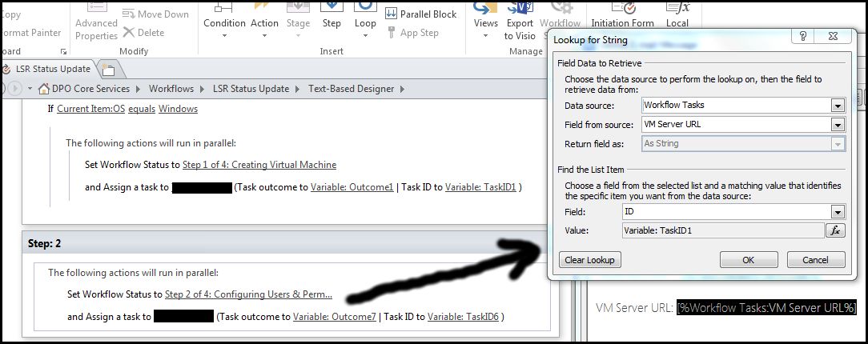
Task: Close the Lookup for String dialog
Action: point(833,37)
